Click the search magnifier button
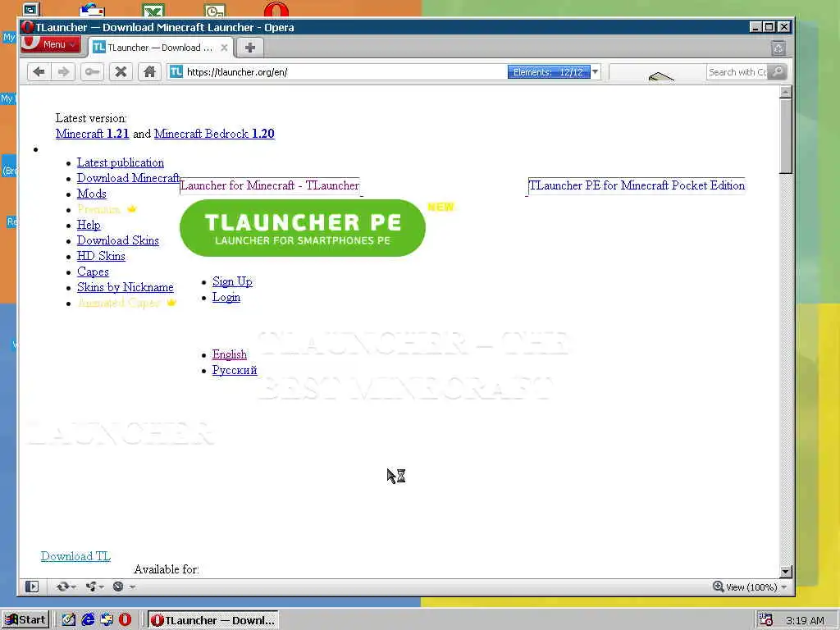Image resolution: width=840 pixels, height=630 pixels. (x=778, y=72)
